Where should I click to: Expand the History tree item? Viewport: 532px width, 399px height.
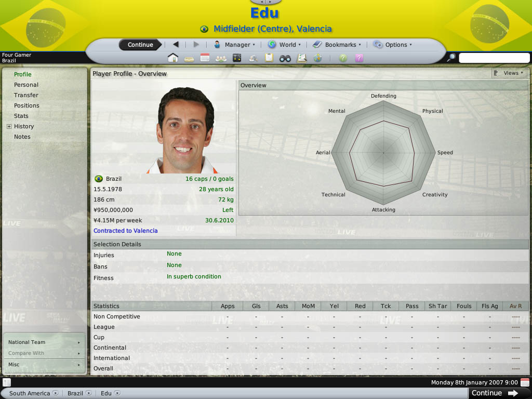[x=9, y=127]
